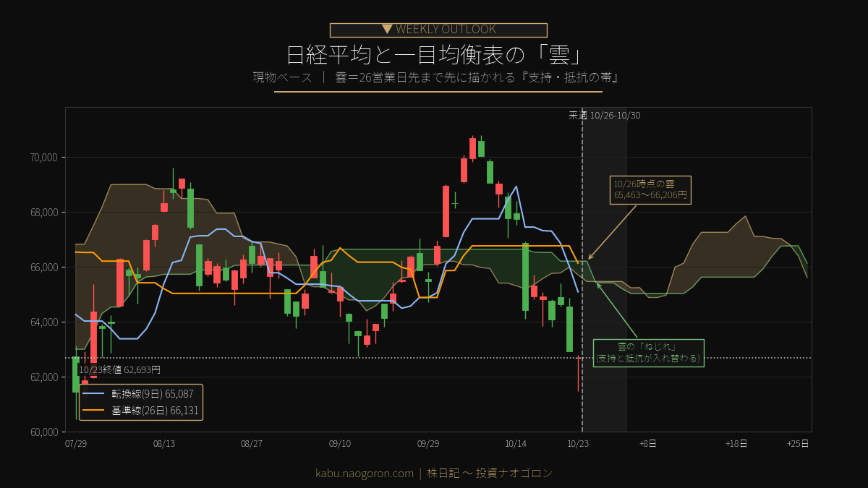Open the kabu.naogoron.com footer link
This screenshot has height=488, width=868.
pyautogui.click(x=365, y=474)
